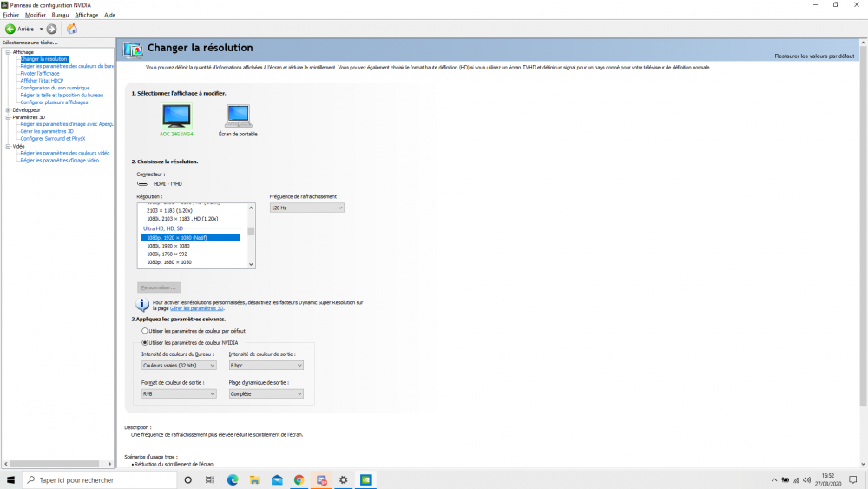Click the main panel vertical scrollbar
Screen dimensions: 868x489
863,227
